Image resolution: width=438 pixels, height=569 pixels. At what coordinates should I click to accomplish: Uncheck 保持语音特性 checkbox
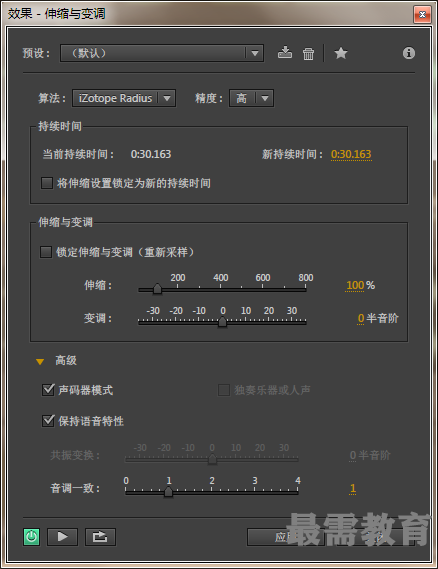(48, 421)
